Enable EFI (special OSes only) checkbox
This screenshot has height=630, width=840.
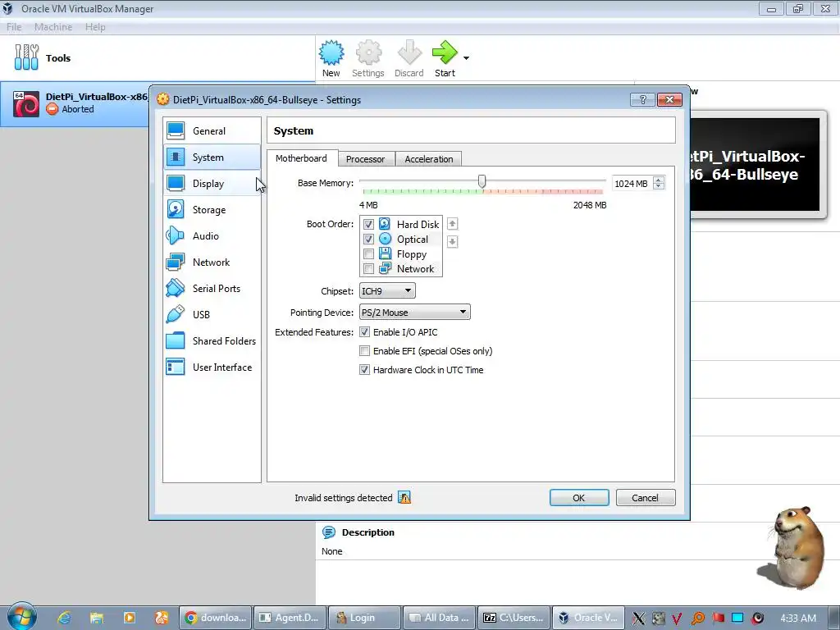[x=364, y=351]
